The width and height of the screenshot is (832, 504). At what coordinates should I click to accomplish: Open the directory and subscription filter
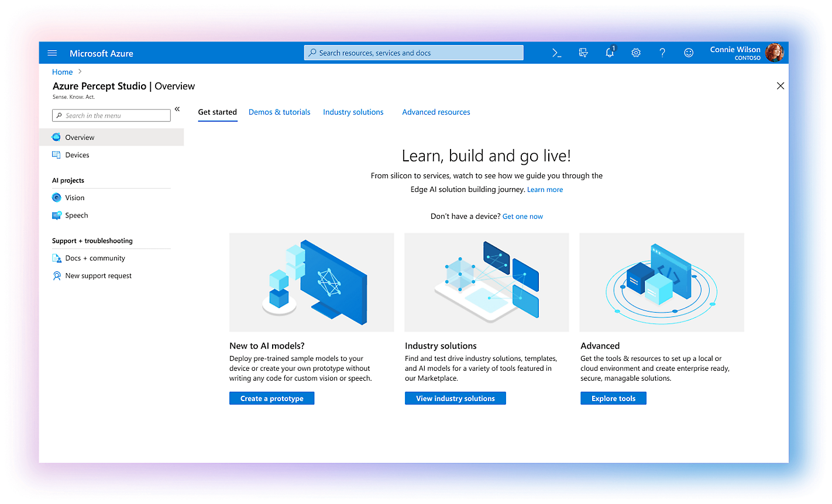click(x=583, y=53)
